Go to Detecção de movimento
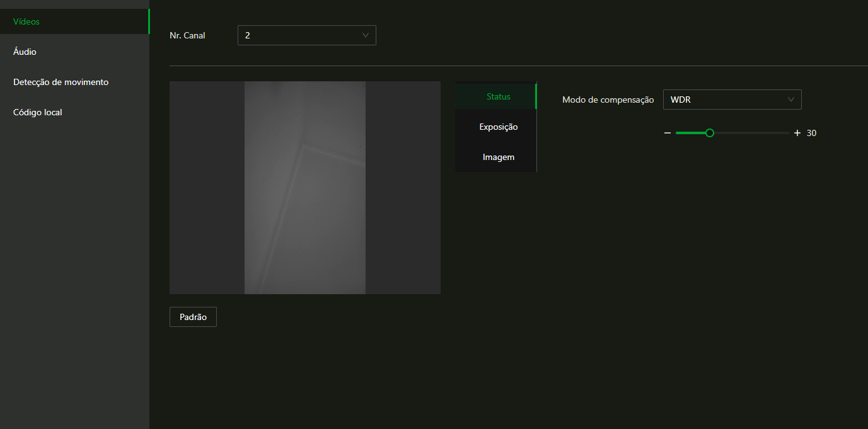Viewport: 868px width, 429px height. click(x=74, y=82)
